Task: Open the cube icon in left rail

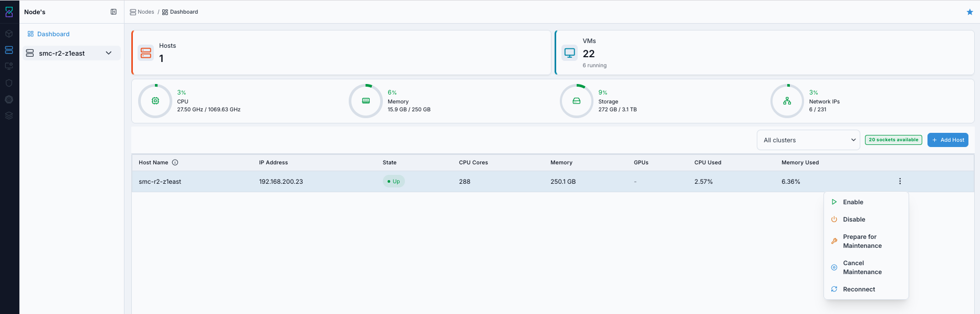Action: point(9,34)
